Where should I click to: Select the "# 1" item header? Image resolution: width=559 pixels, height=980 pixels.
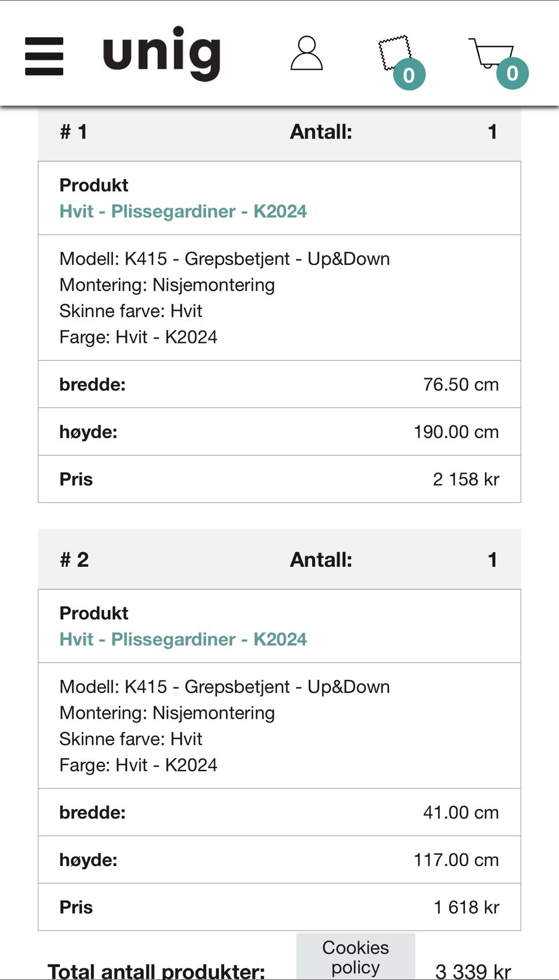pyautogui.click(x=74, y=132)
